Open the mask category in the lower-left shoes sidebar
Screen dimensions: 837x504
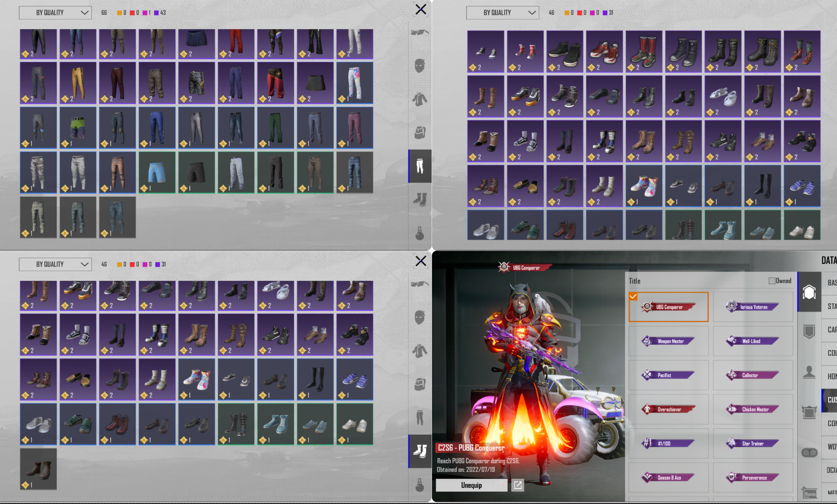click(x=420, y=317)
